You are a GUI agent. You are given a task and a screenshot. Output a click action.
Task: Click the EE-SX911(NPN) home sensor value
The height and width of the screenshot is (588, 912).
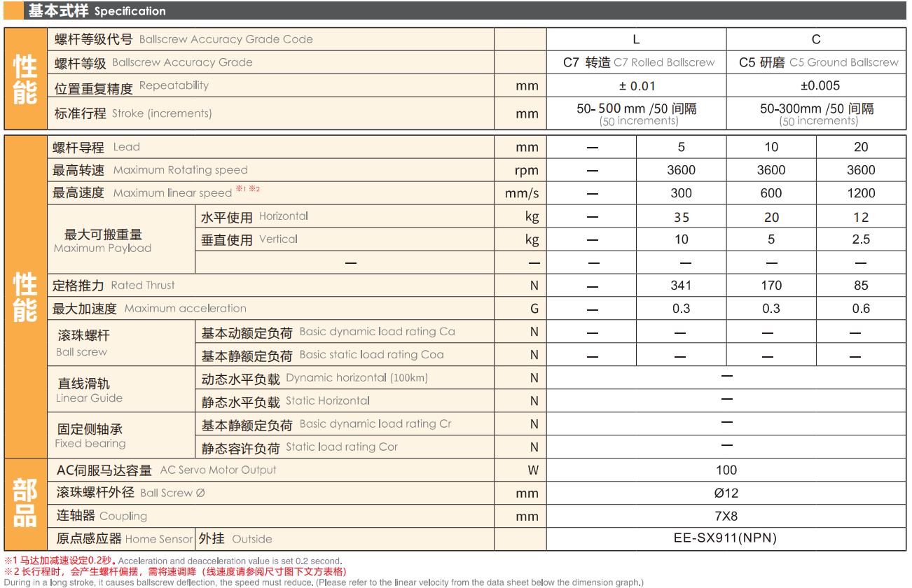[725, 538]
